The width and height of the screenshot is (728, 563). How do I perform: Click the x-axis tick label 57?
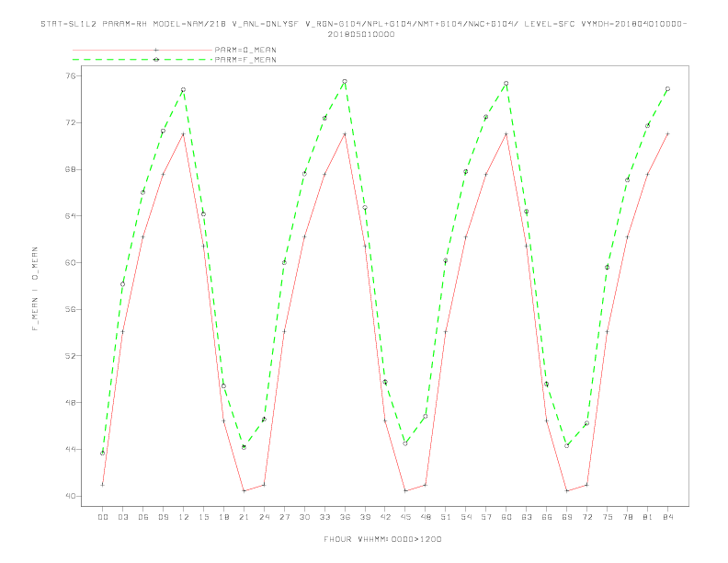486,517
